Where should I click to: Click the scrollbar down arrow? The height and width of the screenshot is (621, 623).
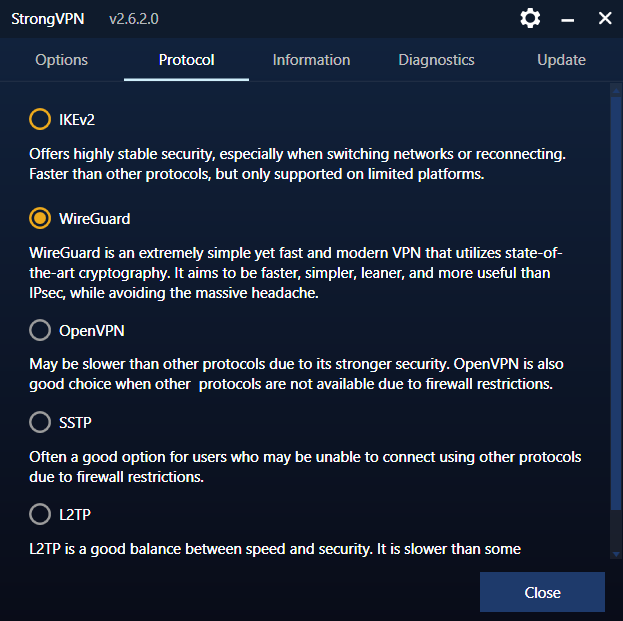point(616,554)
